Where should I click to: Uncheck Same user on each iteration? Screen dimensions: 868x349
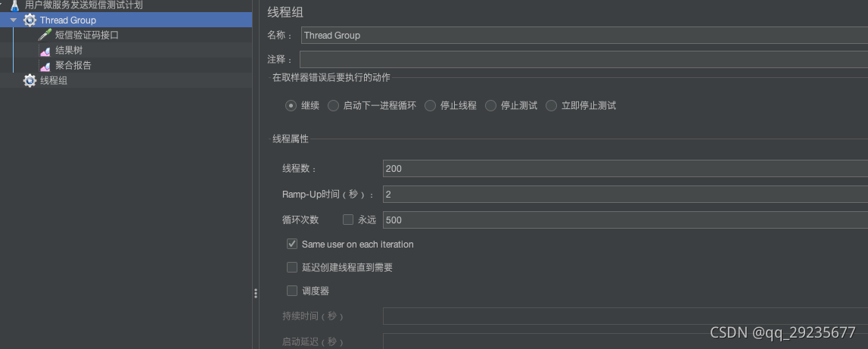pos(292,244)
